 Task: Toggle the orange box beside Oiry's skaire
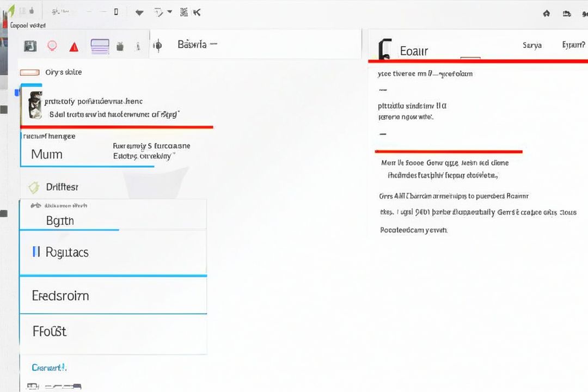coord(29,72)
